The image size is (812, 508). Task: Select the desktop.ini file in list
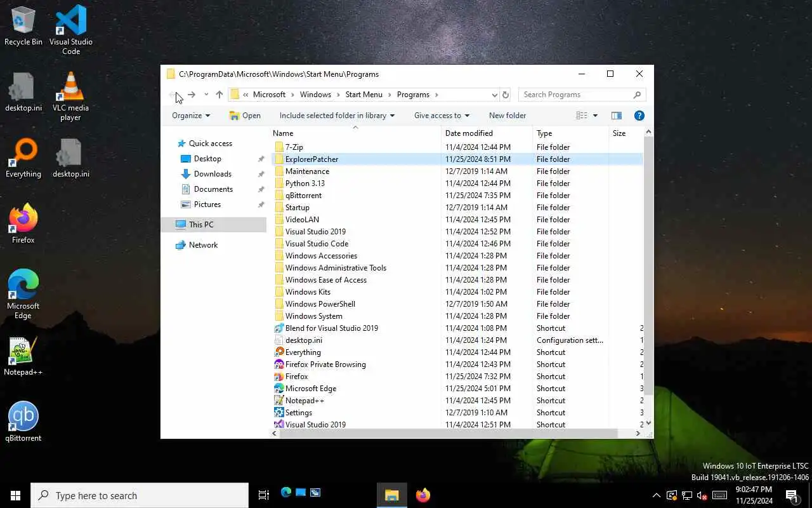point(303,340)
